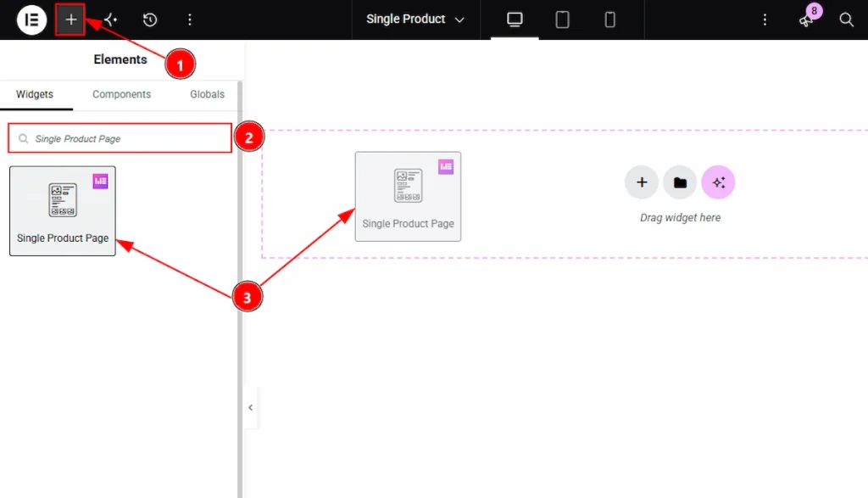Switch to mobile preview mode
Viewport: 868px width, 498px height.
tap(609, 20)
